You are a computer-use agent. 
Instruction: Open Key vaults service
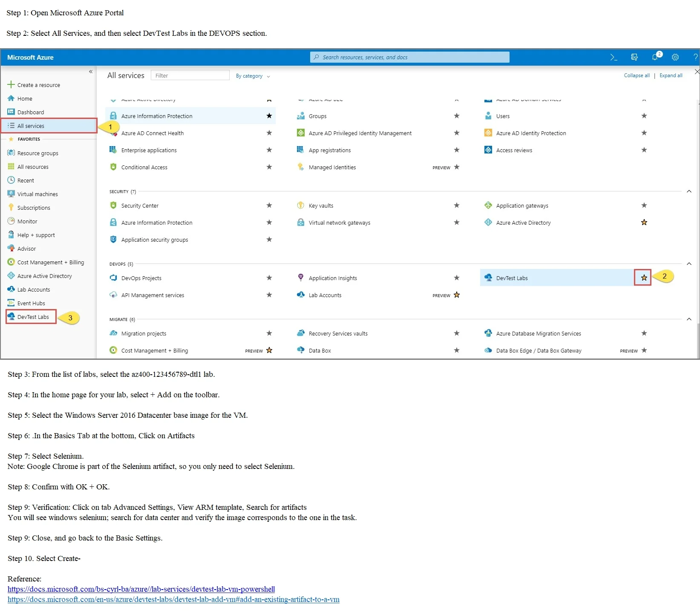click(321, 205)
